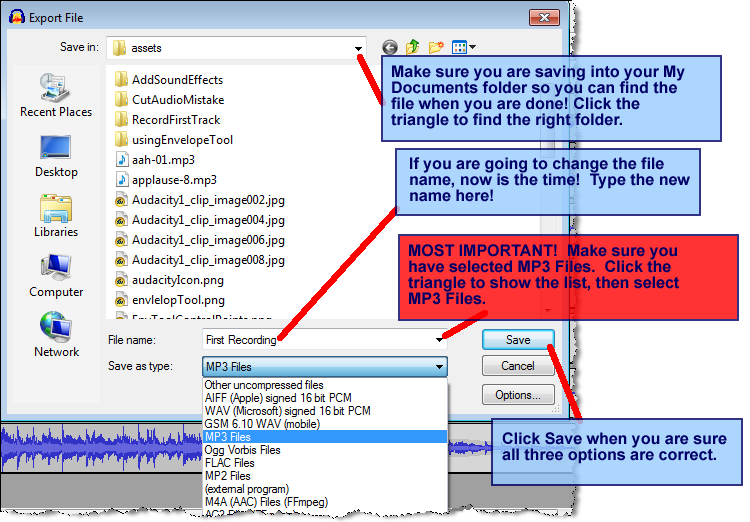Expand the Save in folder dropdown
This screenshot has width=750, height=522.
click(358, 48)
